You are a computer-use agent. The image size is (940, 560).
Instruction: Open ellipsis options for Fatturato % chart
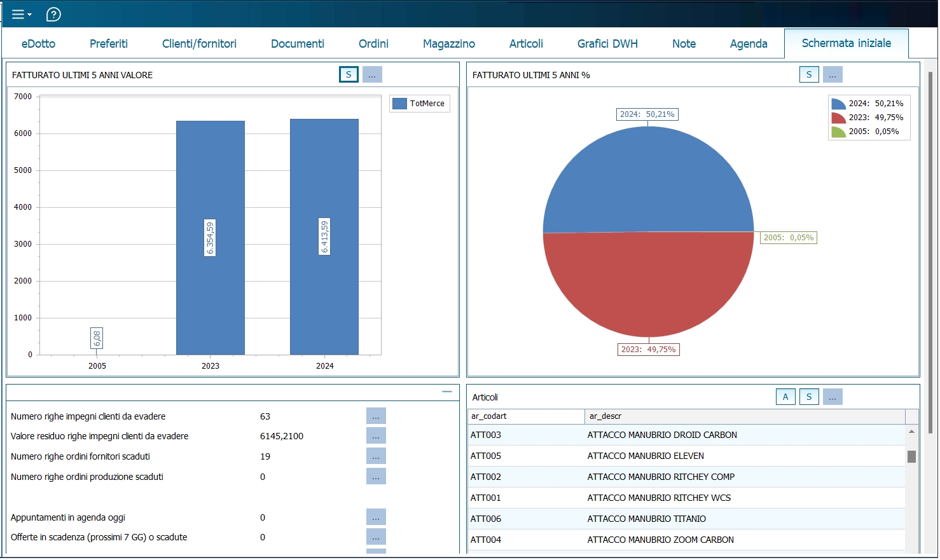[x=832, y=75]
